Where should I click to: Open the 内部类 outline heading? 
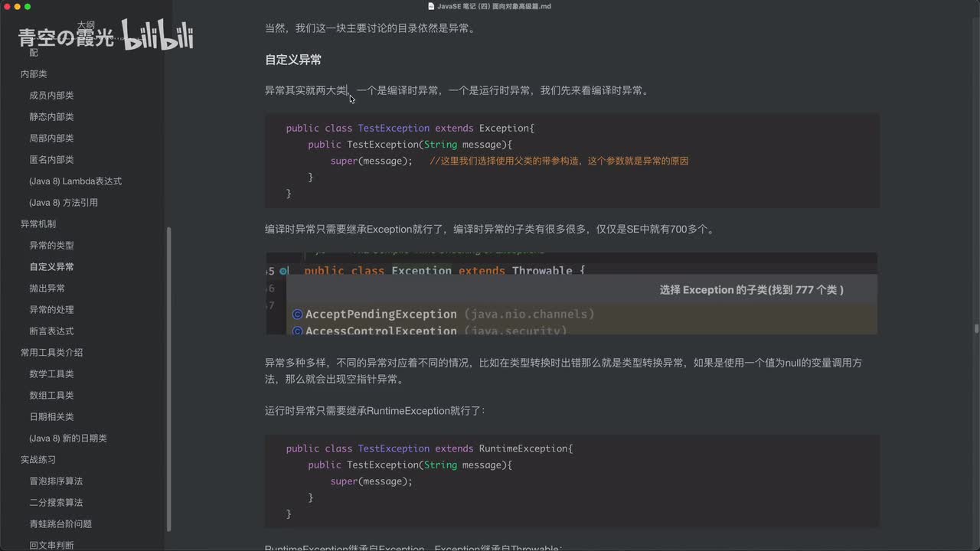(x=34, y=74)
